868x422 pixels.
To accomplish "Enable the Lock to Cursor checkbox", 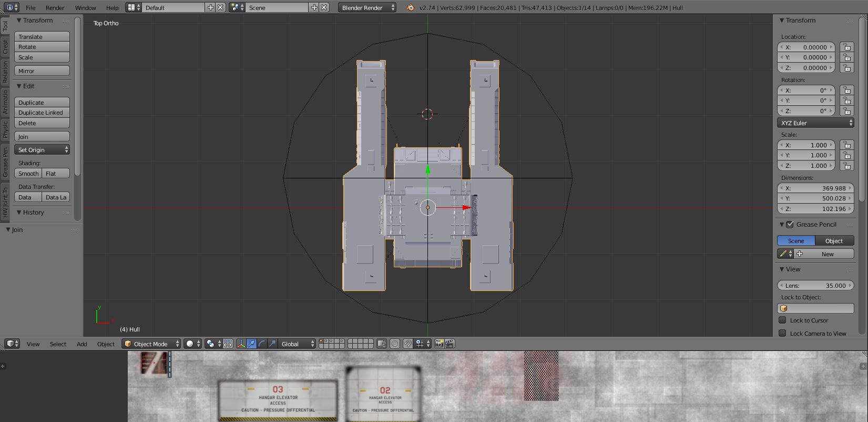I will pos(782,320).
